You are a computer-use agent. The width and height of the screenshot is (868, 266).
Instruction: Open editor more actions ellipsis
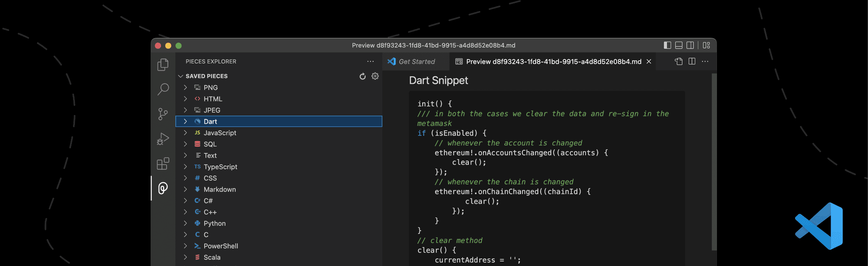pyautogui.click(x=705, y=62)
